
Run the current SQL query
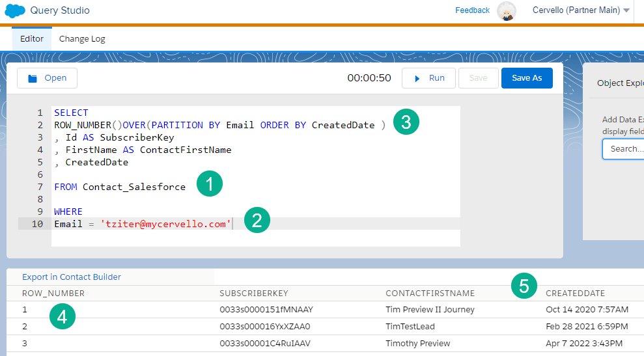[x=428, y=78]
